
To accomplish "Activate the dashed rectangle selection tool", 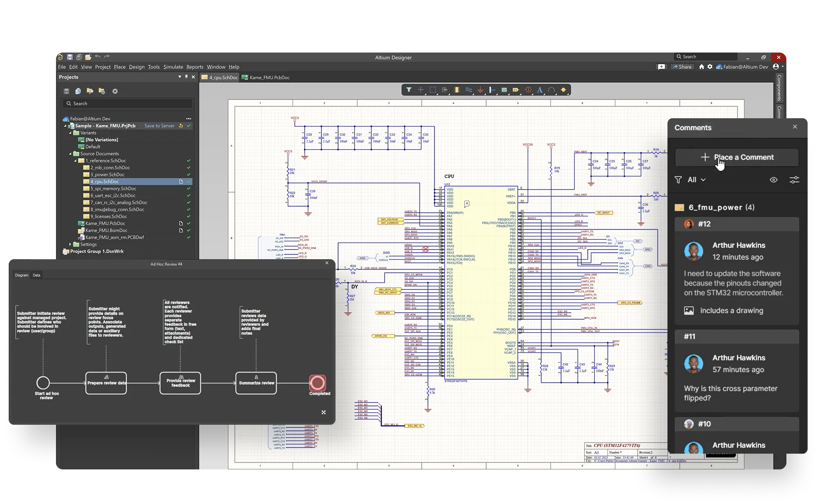I will point(433,90).
